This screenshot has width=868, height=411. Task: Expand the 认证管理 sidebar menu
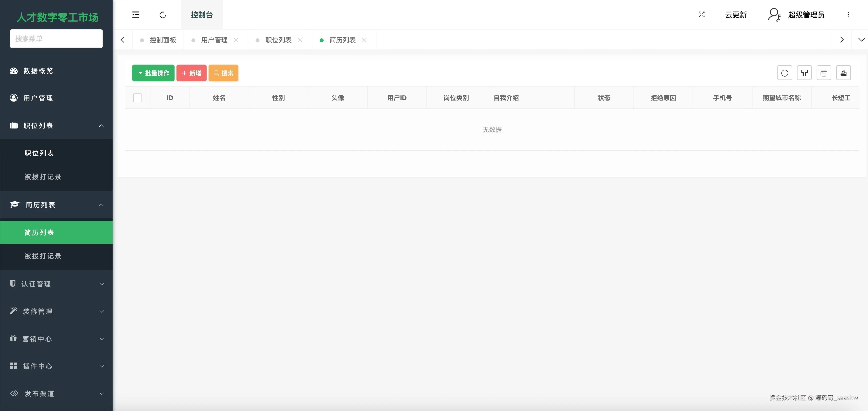(x=56, y=284)
